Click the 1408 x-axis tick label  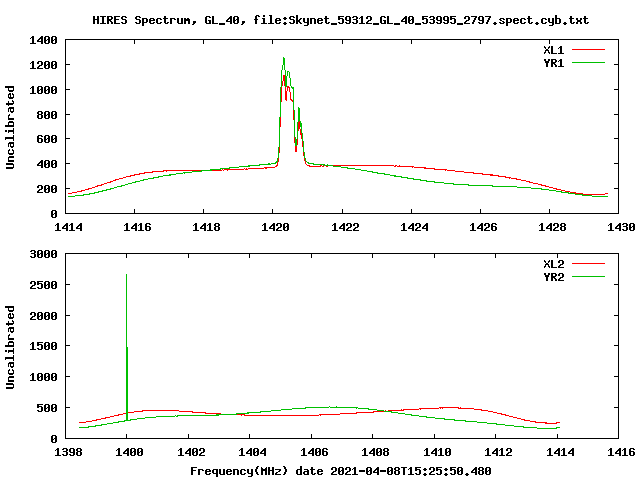(375, 452)
